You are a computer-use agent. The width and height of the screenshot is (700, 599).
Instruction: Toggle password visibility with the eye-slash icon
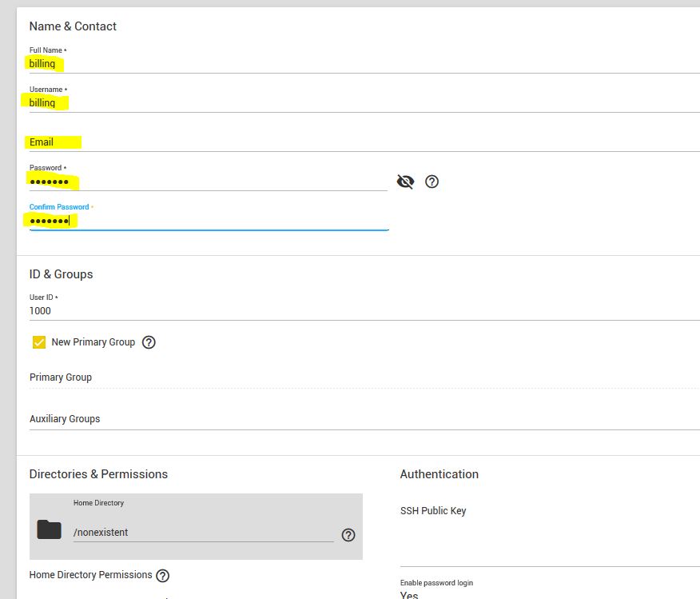tap(405, 182)
